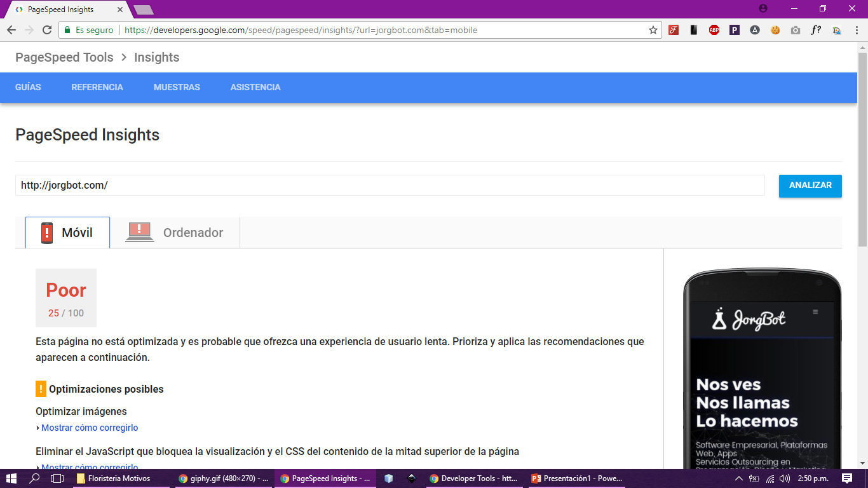868x488 pixels.
Task: Open the ASISTENCIA navigation item
Action: [255, 87]
